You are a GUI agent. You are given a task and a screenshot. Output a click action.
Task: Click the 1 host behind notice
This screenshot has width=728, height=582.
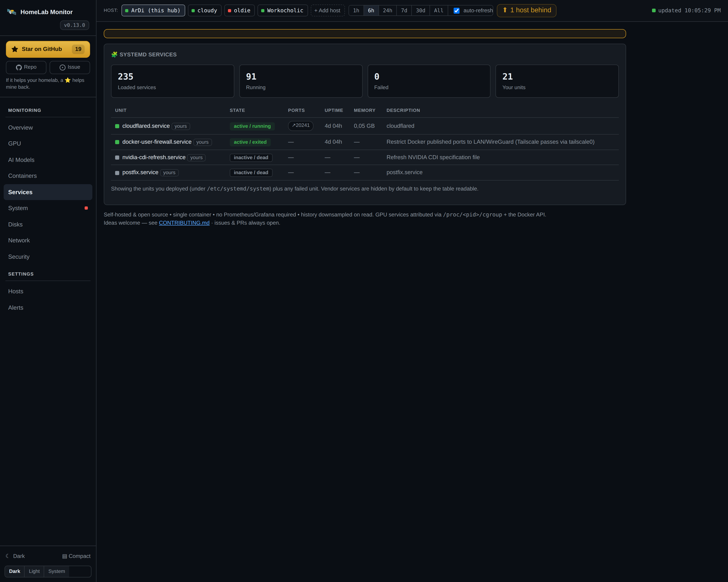pos(526,10)
